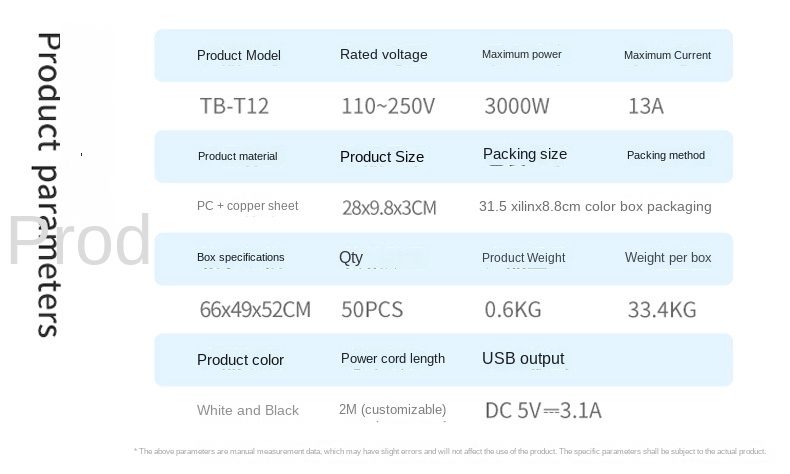The width and height of the screenshot is (790, 474).
Task: Click the 28x9.8x3CM product size value
Action: coord(389,208)
